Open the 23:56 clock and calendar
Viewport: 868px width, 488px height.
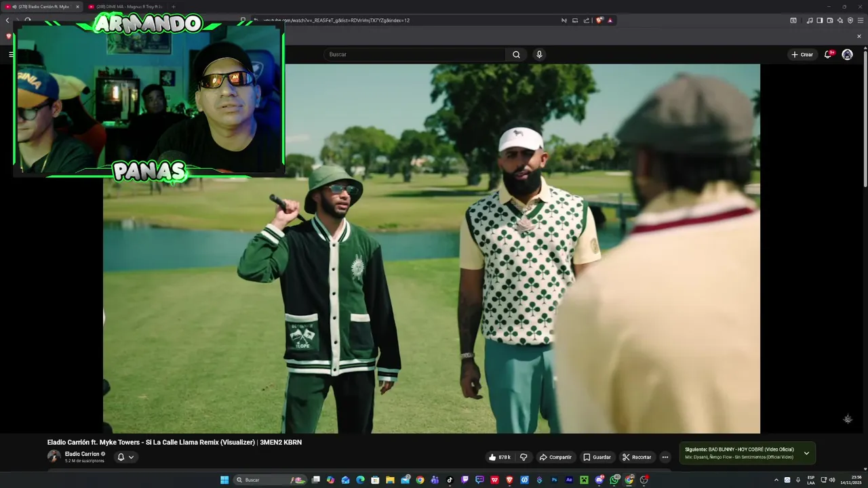point(851,480)
